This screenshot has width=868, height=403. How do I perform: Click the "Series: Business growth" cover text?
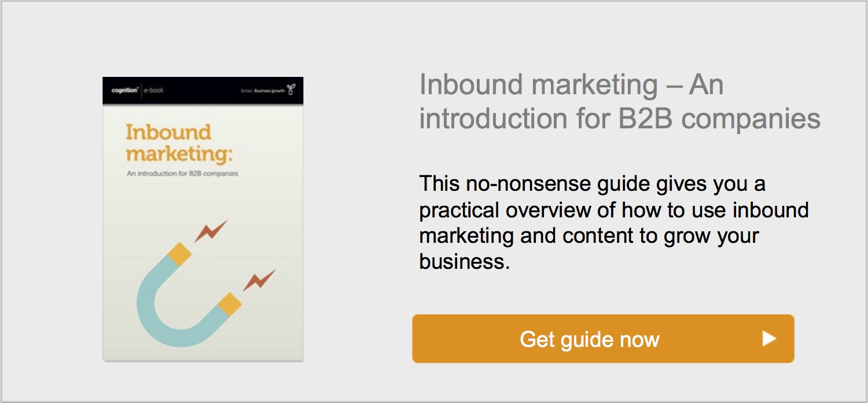coord(262,91)
